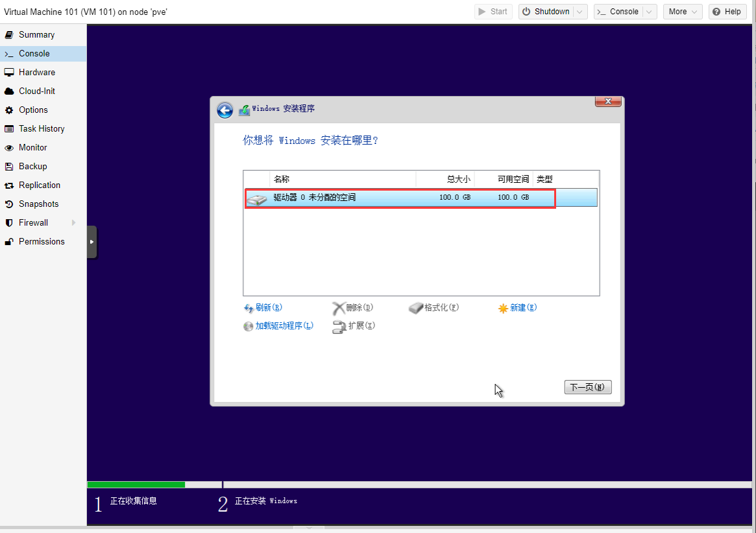
Task: Expand the Firewall submenu arrow
Action: [73, 223]
